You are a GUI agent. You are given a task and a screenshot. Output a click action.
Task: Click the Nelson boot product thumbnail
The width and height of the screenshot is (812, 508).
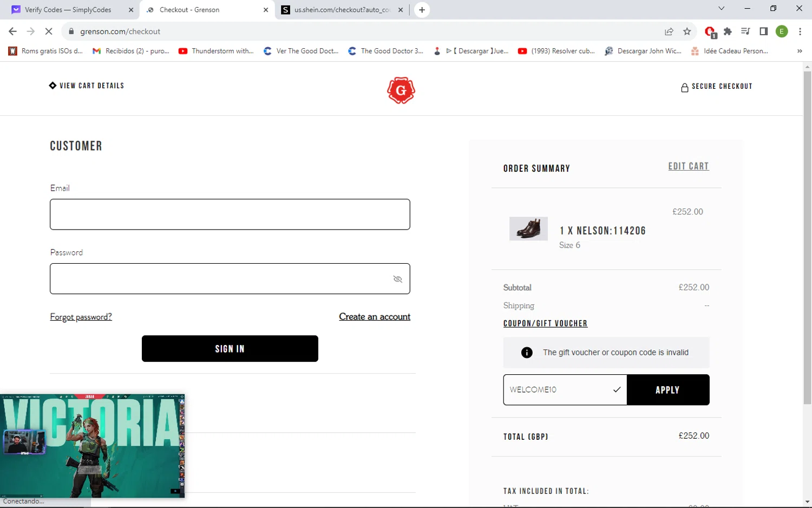[x=528, y=229]
